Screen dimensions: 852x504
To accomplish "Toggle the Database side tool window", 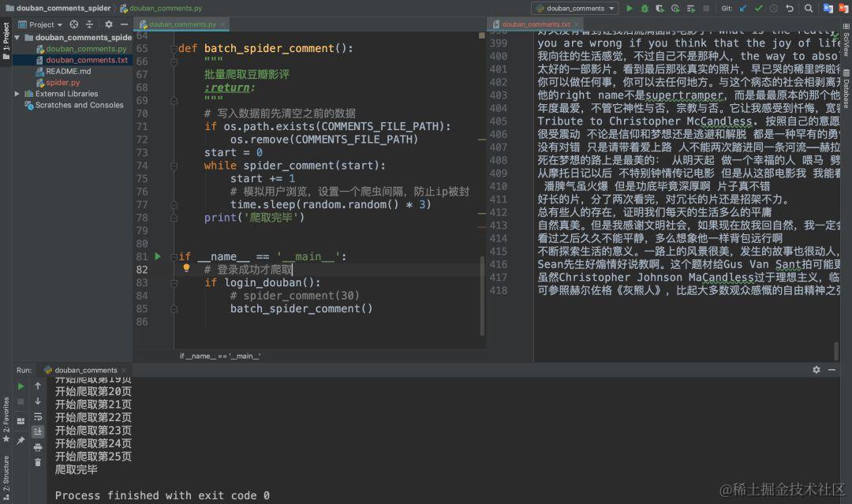I will click(846, 88).
